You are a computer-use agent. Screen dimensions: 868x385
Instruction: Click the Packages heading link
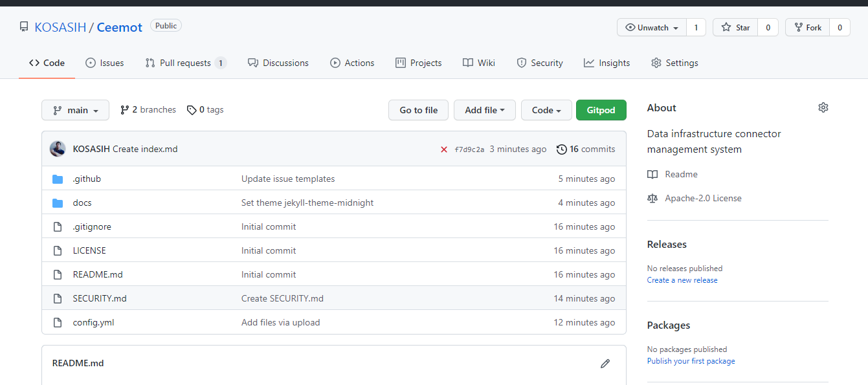pyautogui.click(x=669, y=325)
